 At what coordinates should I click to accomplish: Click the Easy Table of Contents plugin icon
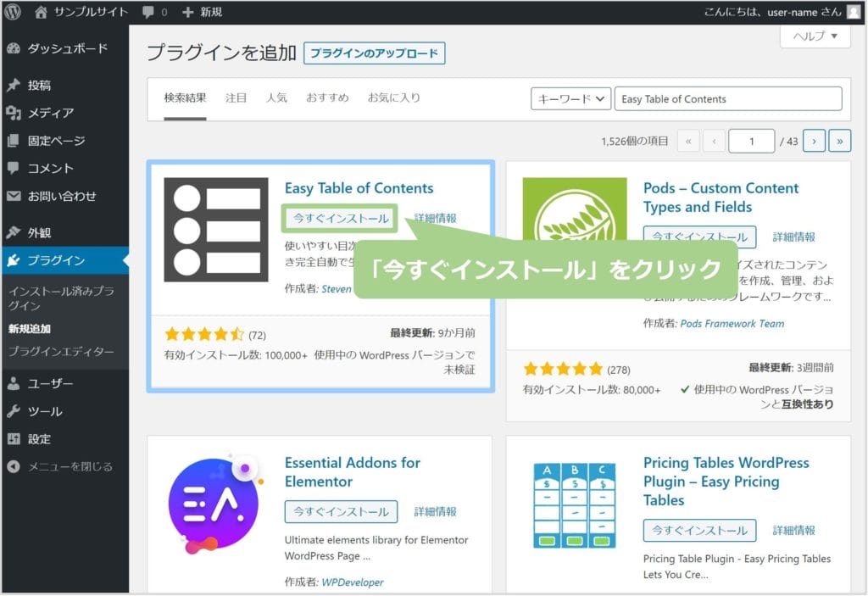(216, 230)
